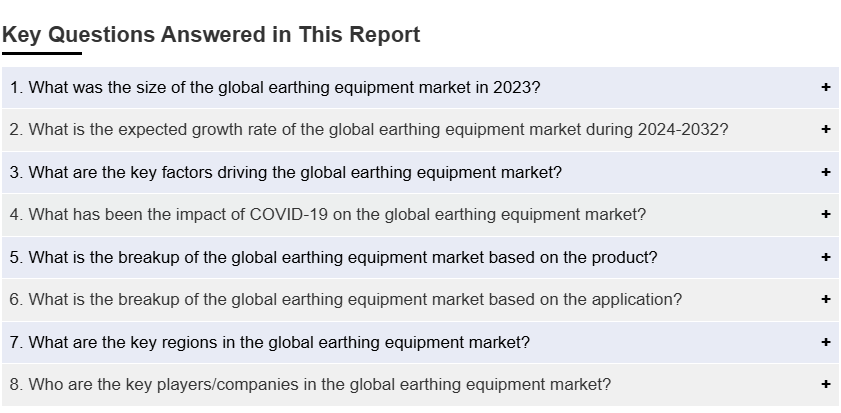Open plus icon next to key factors question

click(x=825, y=172)
